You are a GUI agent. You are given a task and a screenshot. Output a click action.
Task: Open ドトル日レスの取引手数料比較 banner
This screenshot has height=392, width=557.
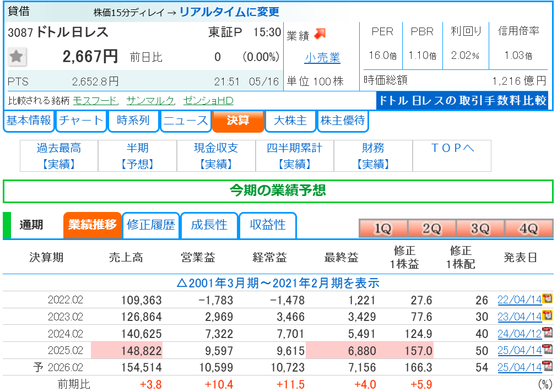(x=462, y=101)
